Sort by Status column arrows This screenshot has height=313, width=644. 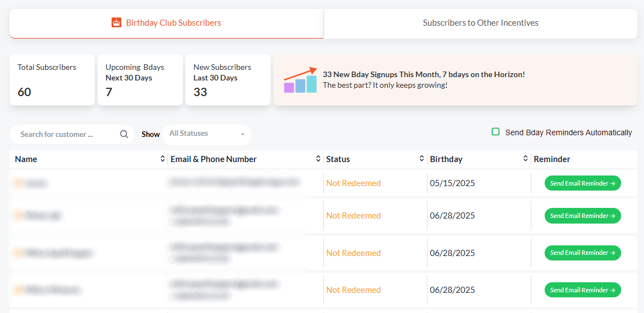[421, 159]
